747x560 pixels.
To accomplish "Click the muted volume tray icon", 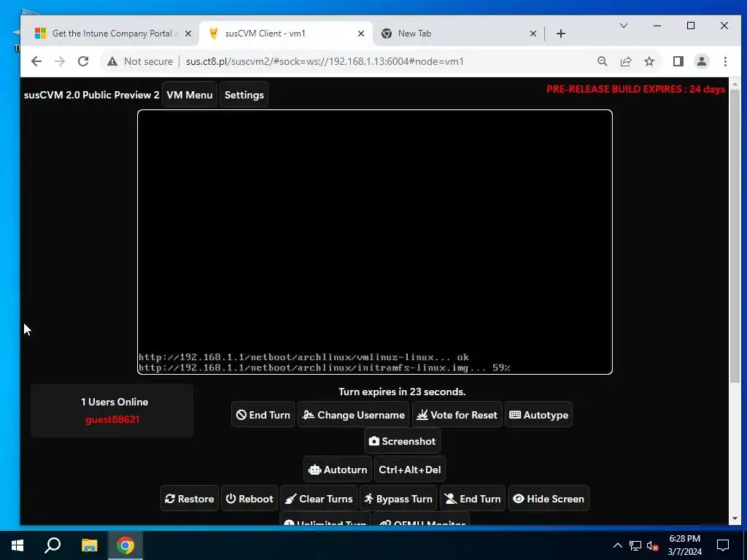I will pyautogui.click(x=652, y=545).
